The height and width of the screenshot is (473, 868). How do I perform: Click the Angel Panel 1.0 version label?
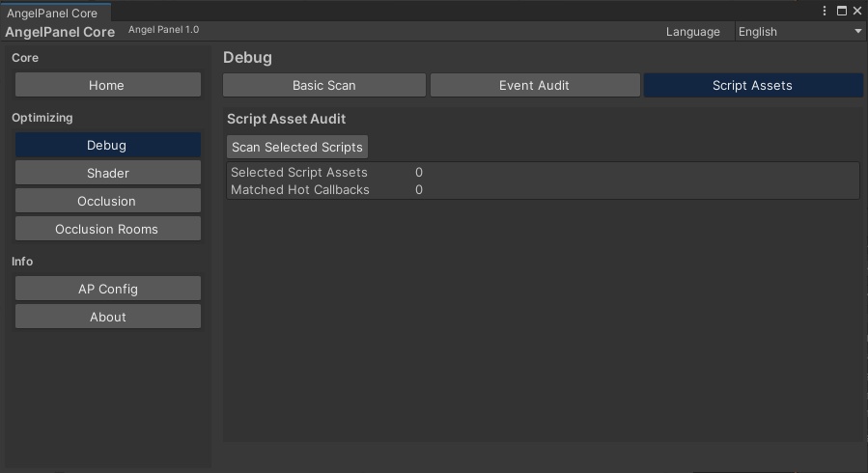163,30
